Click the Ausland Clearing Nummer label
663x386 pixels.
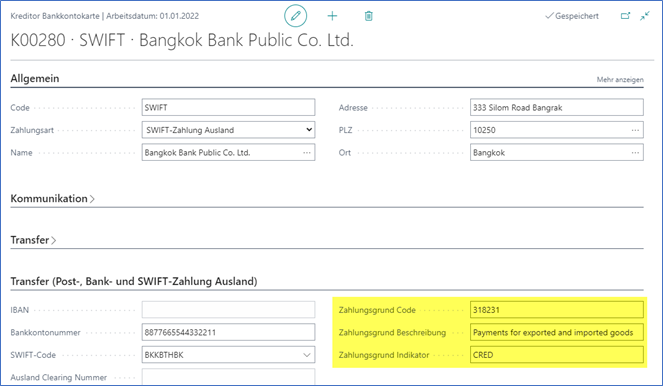58,378
